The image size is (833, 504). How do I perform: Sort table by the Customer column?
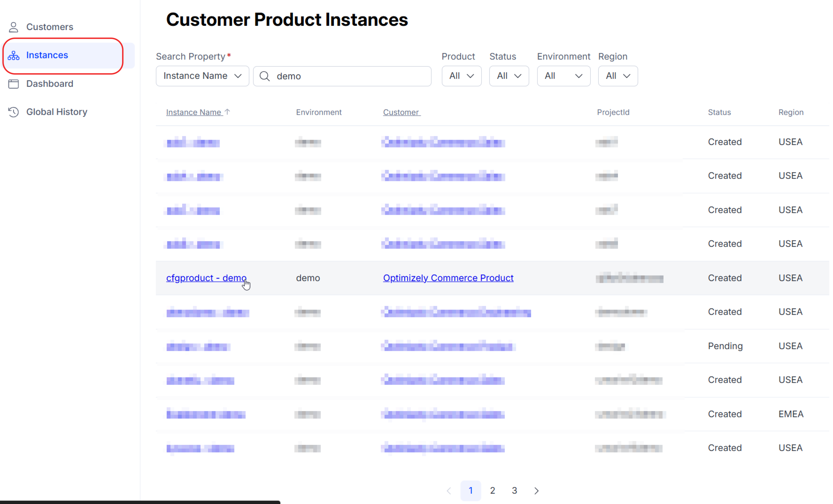coord(401,112)
